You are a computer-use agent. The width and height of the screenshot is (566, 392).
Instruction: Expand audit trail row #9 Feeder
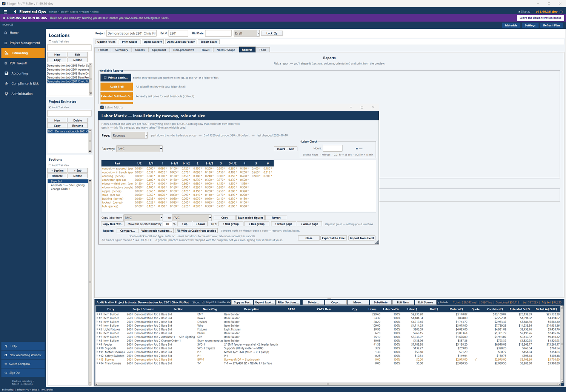coord(97,344)
